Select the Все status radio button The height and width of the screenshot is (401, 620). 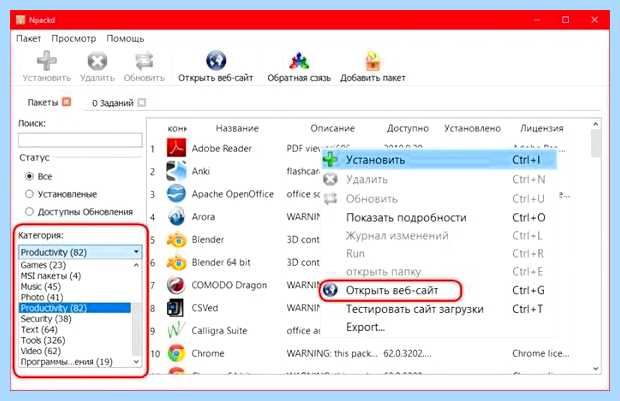pyautogui.click(x=29, y=176)
